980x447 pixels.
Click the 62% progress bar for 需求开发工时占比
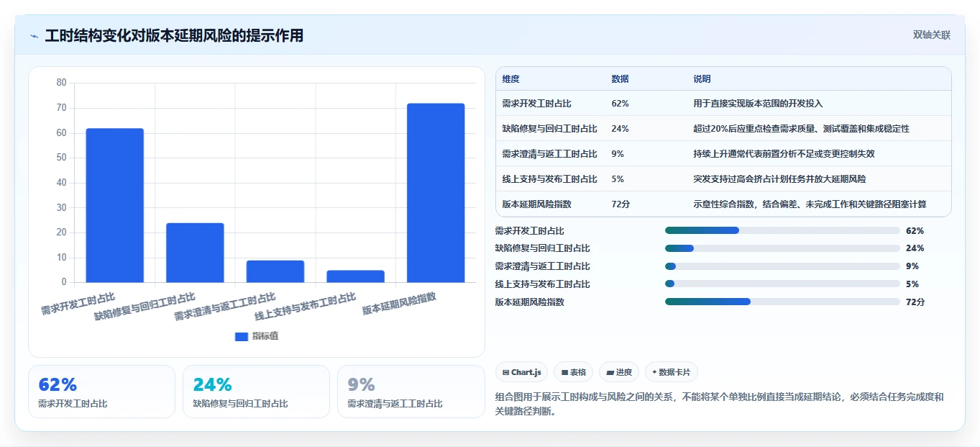click(782, 230)
